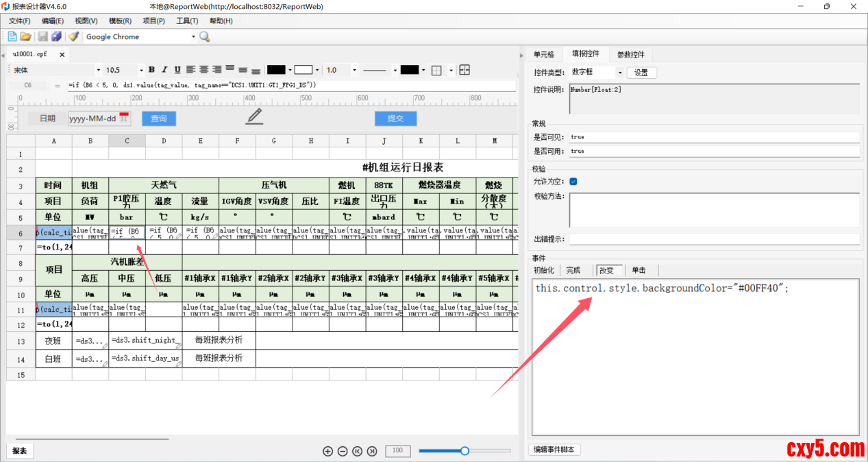Open the 模板(R) menu
Image resolution: width=868 pixels, height=462 pixels.
[x=121, y=21]
